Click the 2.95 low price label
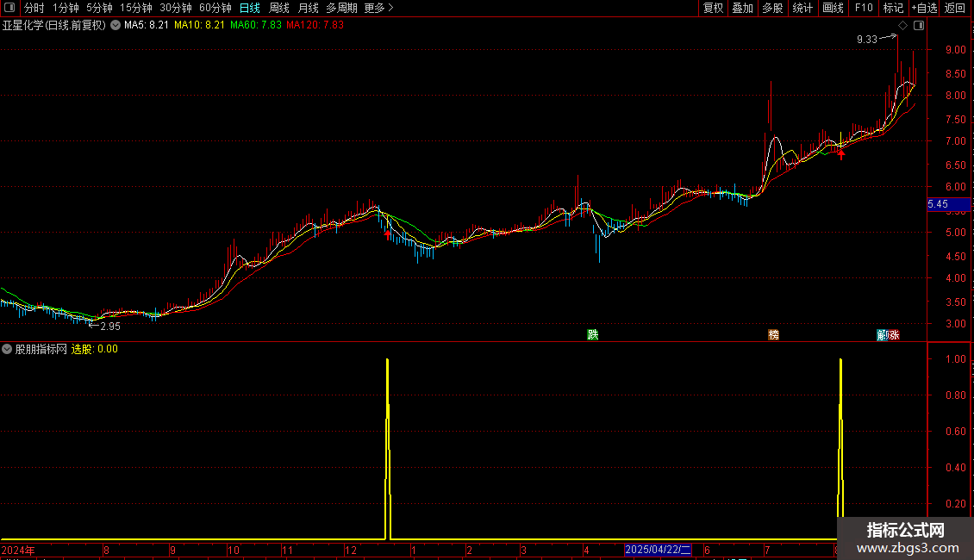 point(110,326)
